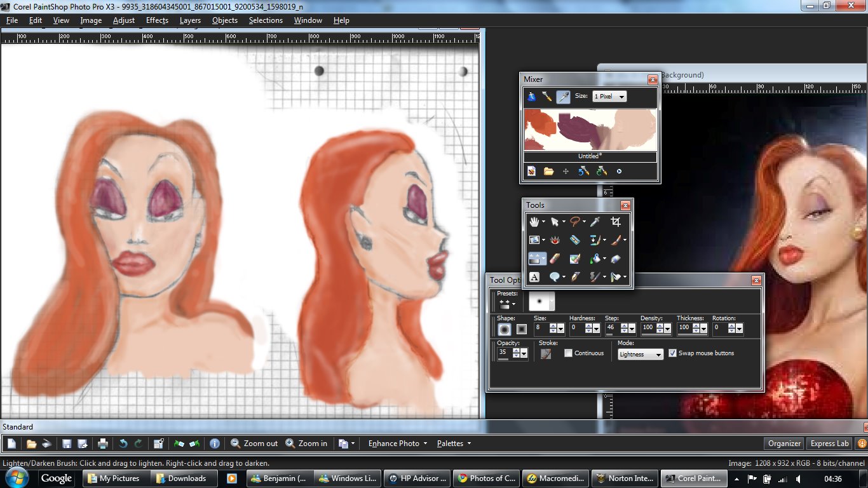The height and width of the screenshot is (488, 868).
Task: Click the image information icon
Action: [215, 444]
